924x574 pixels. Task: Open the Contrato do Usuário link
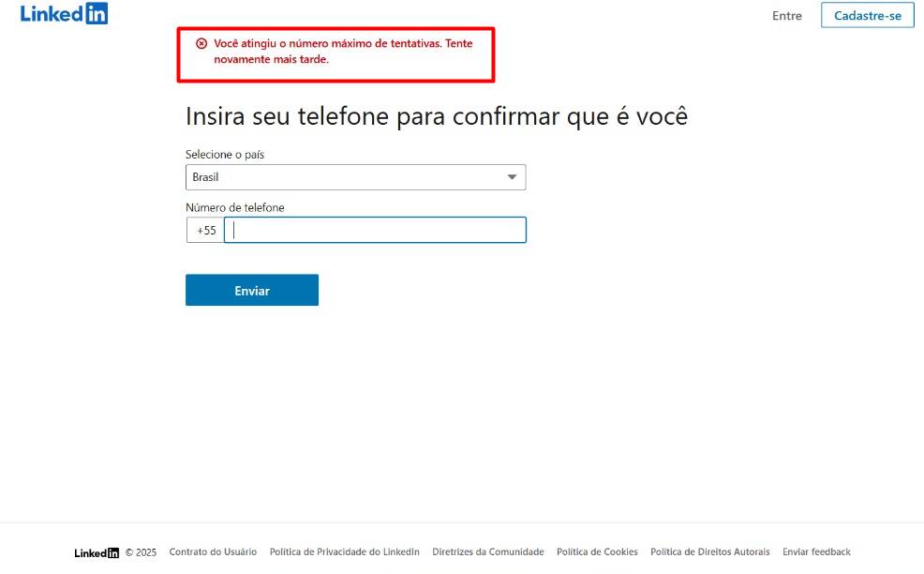(213, 552)
